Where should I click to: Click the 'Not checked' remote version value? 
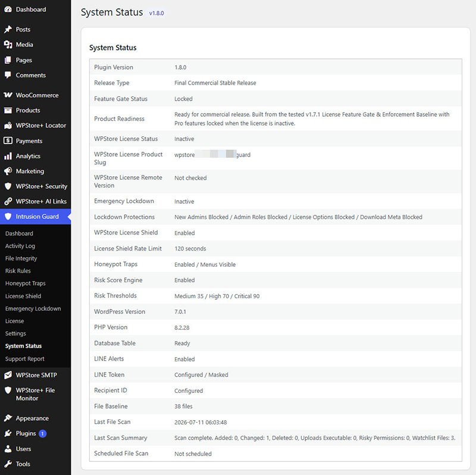tap(190, 178)
